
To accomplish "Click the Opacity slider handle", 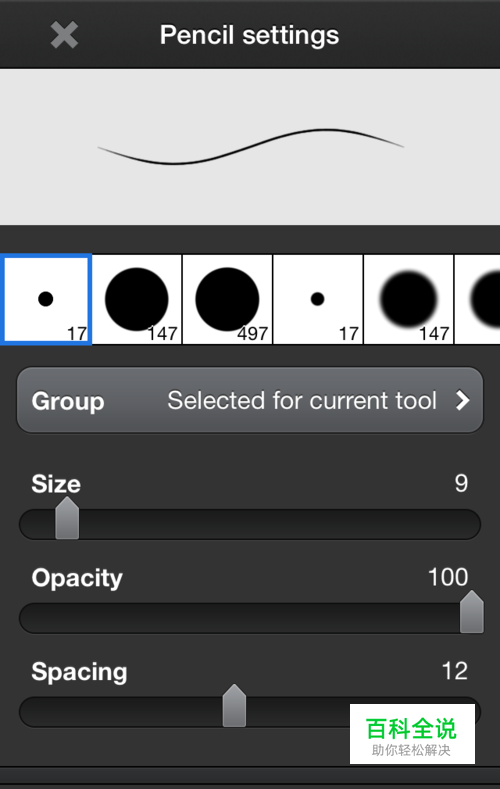I will pyautogui.click(x=472, y=612).
